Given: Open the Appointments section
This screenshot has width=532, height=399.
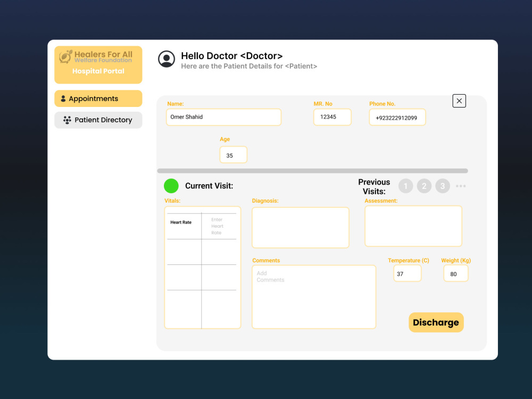Looking at the screenshot, I should click(98, 98).
